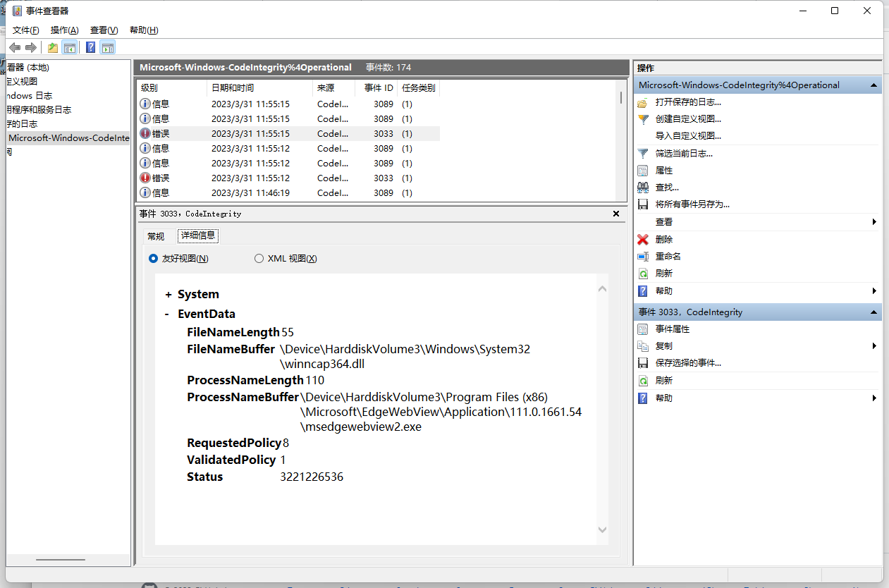Click 导入自定义视图... action

point(688,136)
